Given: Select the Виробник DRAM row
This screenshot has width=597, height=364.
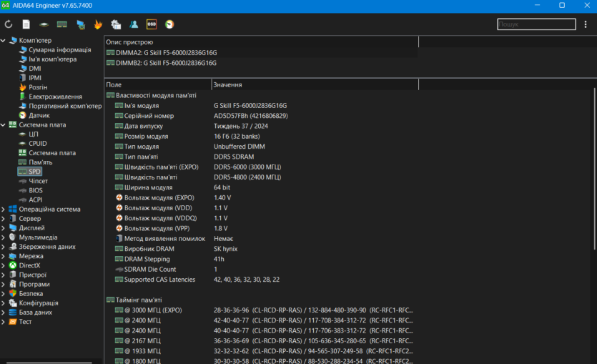Looking at the screenshot, I should (261, 249).
